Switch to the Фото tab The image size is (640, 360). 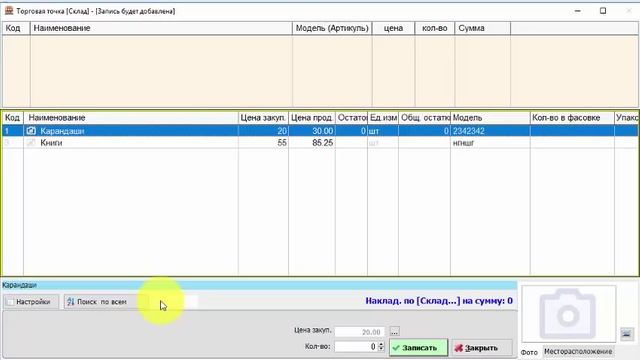pyautogui.click(x=529, y=352)
